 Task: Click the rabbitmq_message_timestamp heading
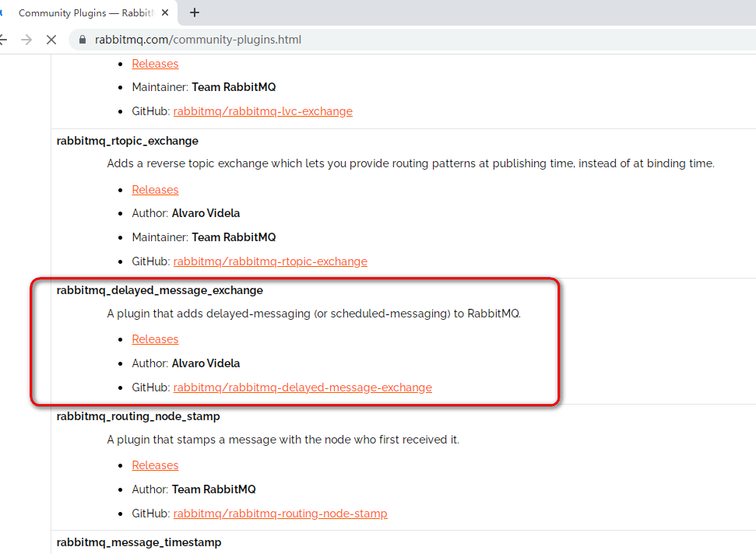(x=139, y=542)
